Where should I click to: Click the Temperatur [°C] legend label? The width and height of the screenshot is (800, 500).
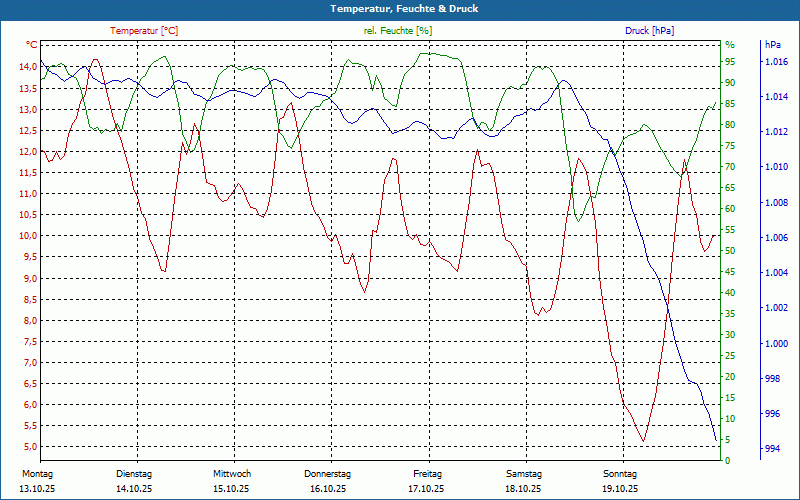(x=144, y=31)
